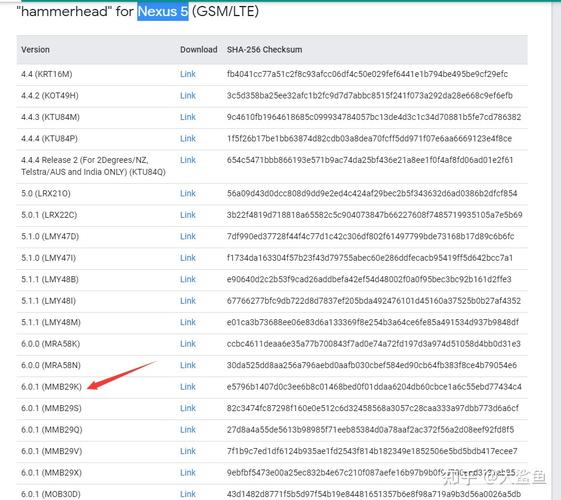Click checksum starting with 7df990ed37728f44
The width and height of the screenshot is (561, 500).
(370, 236)
